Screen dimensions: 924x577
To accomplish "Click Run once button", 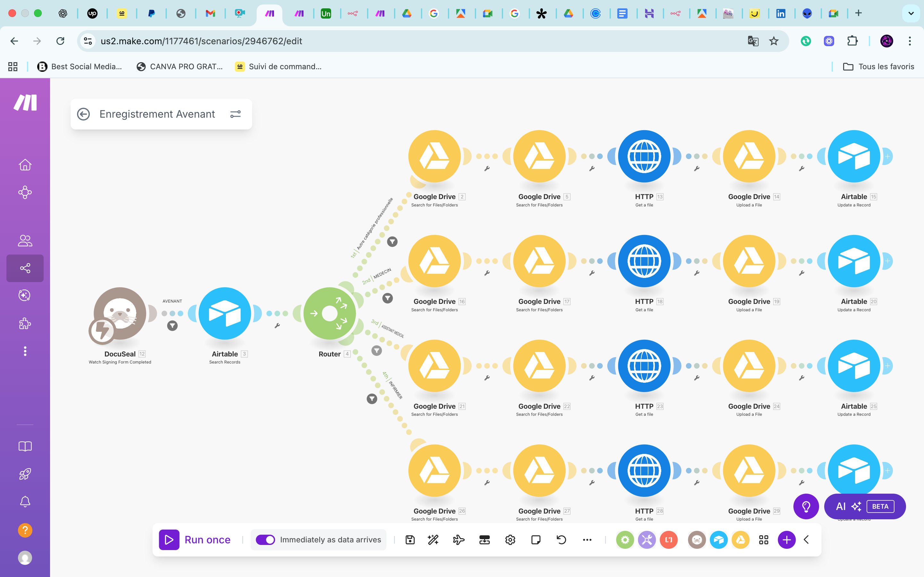I will point(195,539).
